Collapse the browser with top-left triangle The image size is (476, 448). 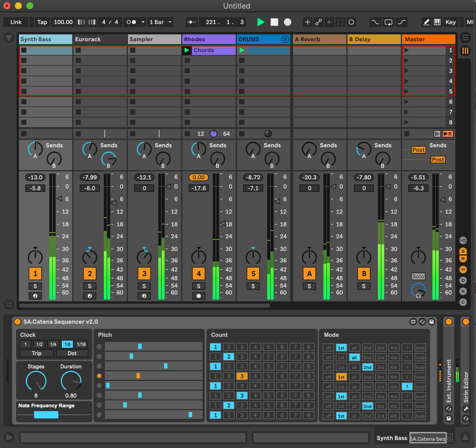coord(9,38)
